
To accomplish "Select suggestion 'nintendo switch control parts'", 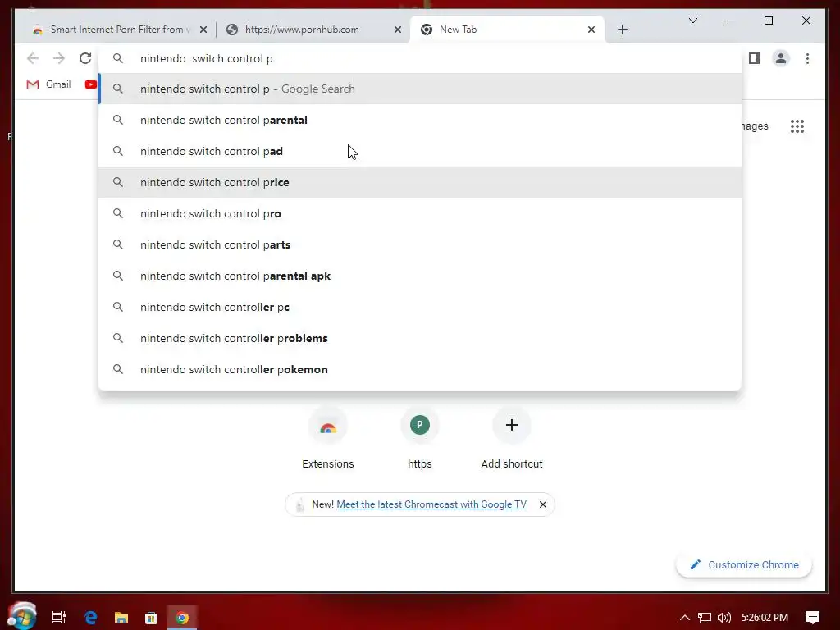I will (420, 244).
